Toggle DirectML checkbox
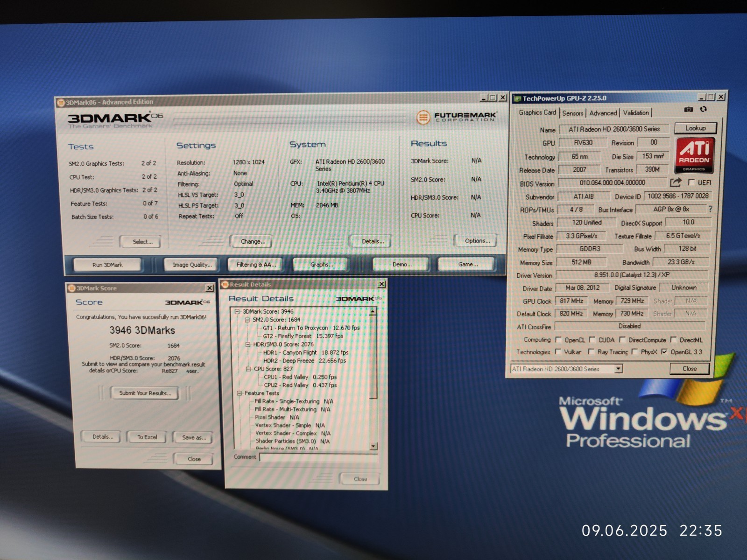The width and height of the screenshot is (747, 560). [x=673, y=340]
